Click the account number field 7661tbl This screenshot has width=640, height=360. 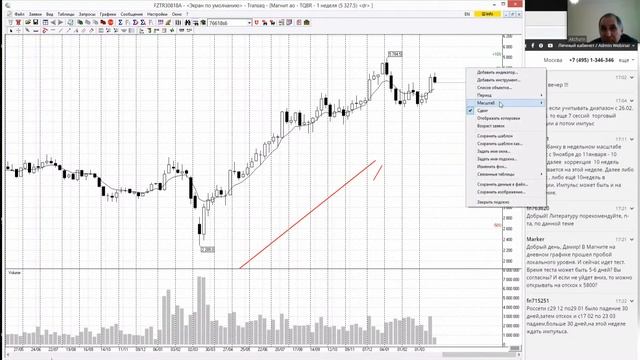coord(227,23)
